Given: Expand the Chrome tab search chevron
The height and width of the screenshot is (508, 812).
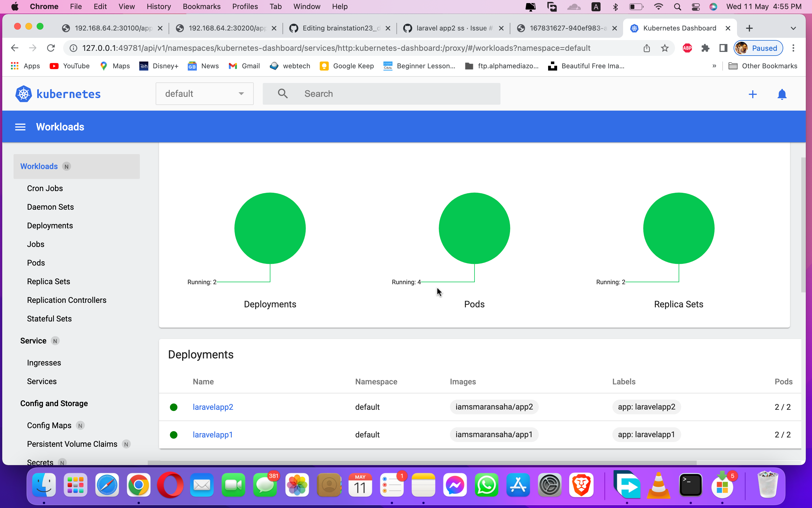Looking at the screenshot, I should click(793, 28).
